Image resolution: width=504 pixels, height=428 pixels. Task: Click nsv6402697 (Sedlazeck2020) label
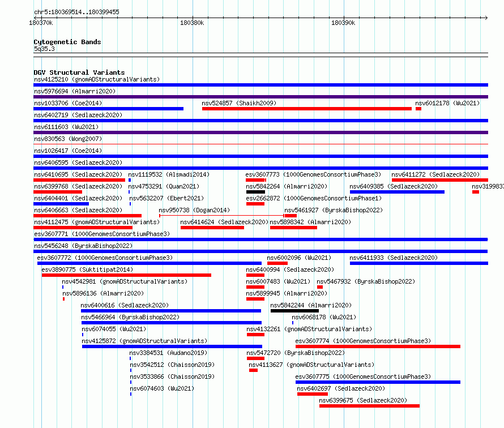[341, 388]
